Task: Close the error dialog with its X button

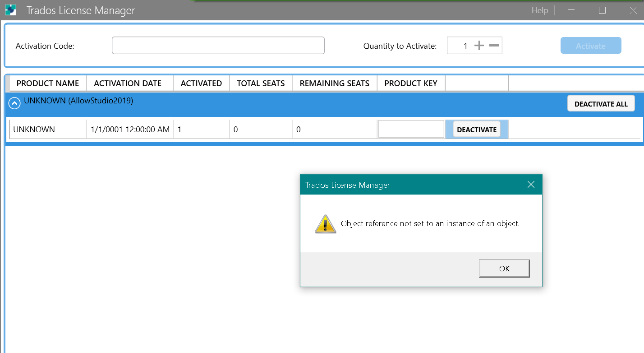Action: tap(531, 185)
